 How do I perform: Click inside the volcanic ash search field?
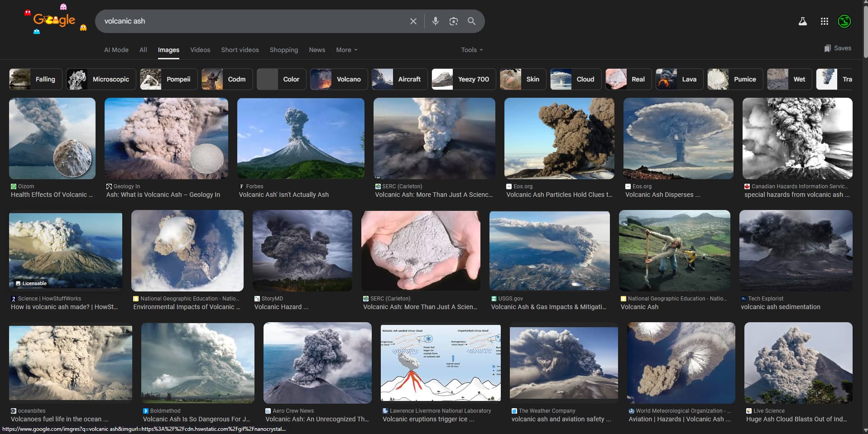point(249,21)
